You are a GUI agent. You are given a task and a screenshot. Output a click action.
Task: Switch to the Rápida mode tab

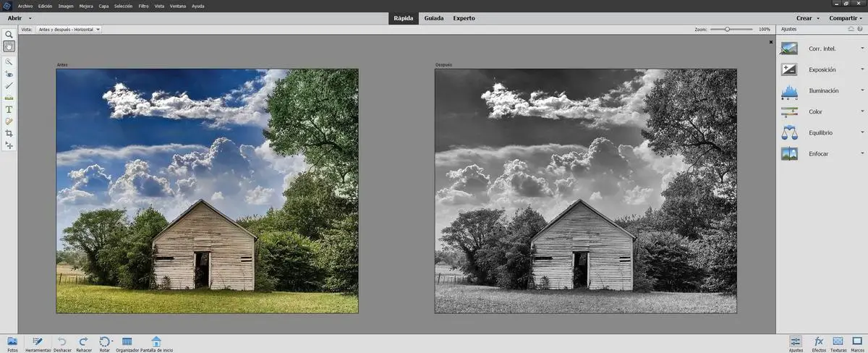point(404,18)
